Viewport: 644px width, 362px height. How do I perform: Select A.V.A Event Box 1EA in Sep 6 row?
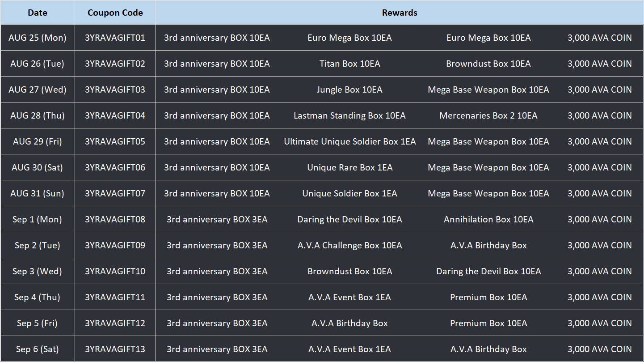(350, 349)
